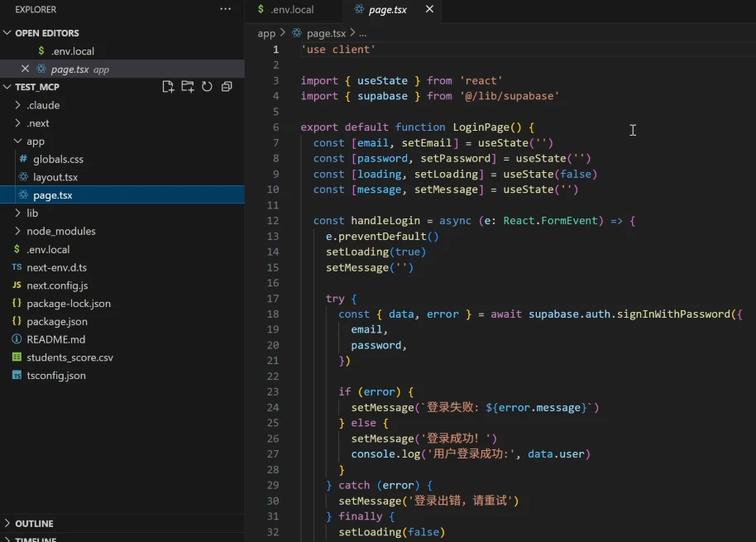Select the page.tsx editor tab

pos(387,10)
